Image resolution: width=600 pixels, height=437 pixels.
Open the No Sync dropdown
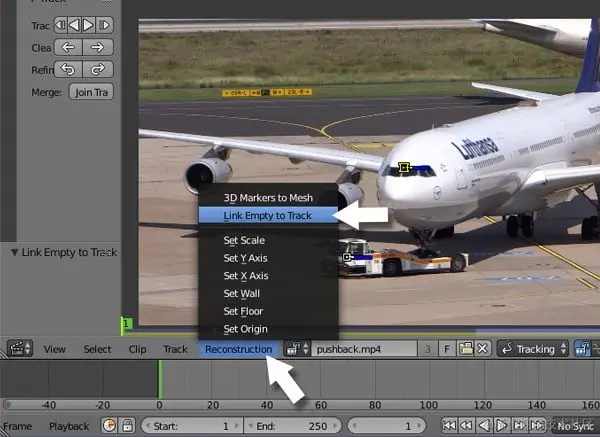click(x=575, y=426)
